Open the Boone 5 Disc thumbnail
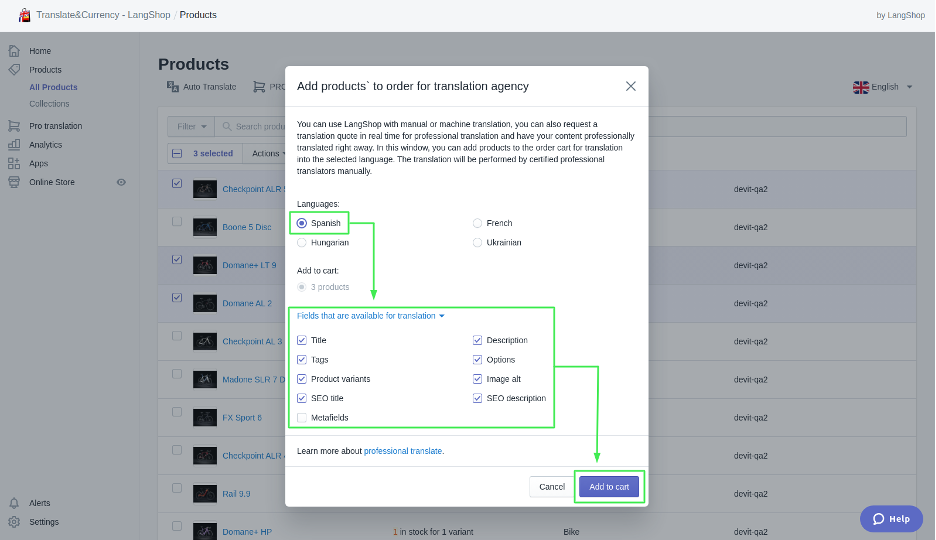 pos(205,227)
